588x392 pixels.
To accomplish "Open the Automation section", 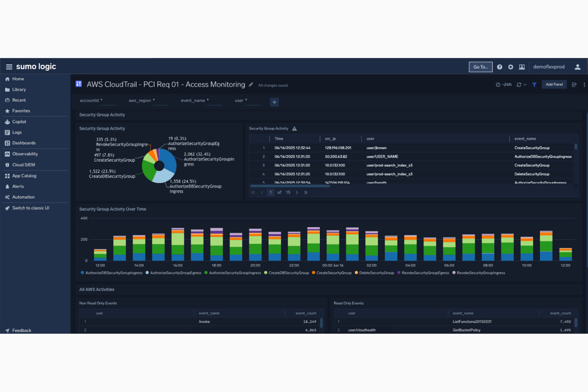I will (x=24, y=197).
